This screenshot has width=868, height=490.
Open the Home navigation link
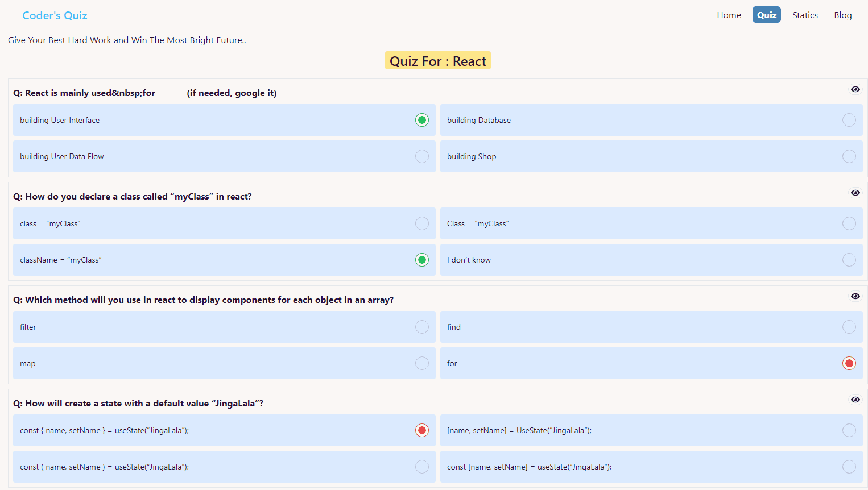pos(729,15)
